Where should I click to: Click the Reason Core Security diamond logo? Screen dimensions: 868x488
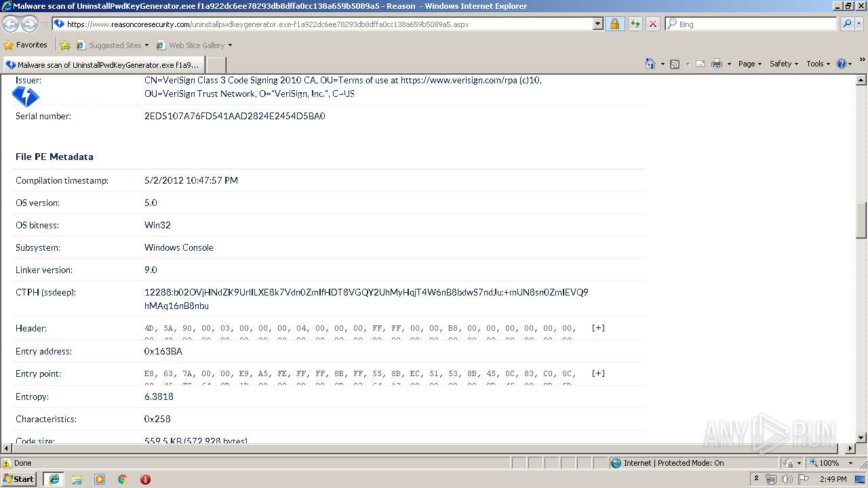[26, 97]
